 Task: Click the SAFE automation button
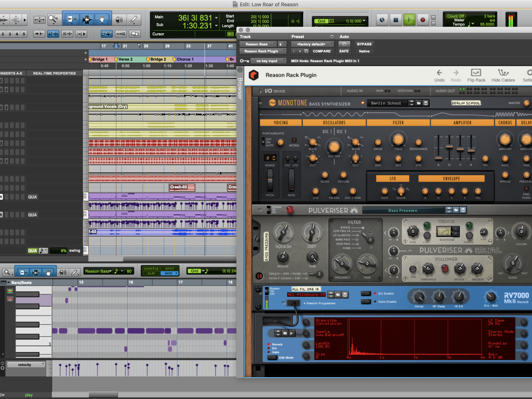point(344,51)
